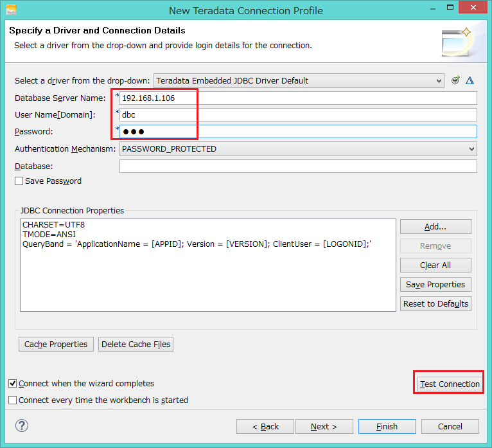The height and width of the screenshot is (448, 492).
Task: Go Back to the previous page
Action: coord(265,426)
